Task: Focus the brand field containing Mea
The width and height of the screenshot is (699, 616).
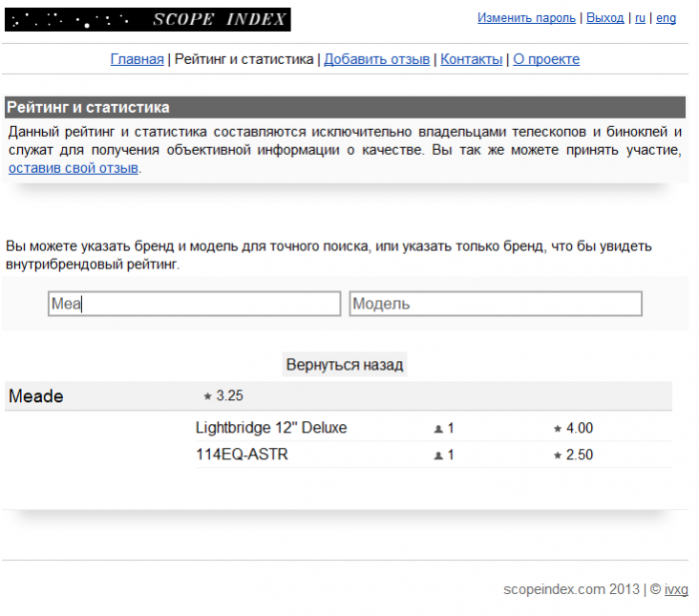Action: (195, 304)
